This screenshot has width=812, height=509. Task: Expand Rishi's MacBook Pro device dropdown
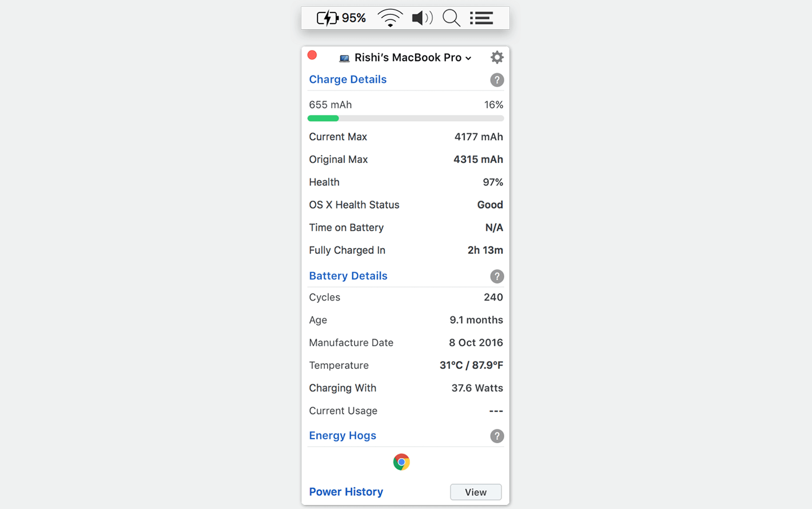coord(413,58)
